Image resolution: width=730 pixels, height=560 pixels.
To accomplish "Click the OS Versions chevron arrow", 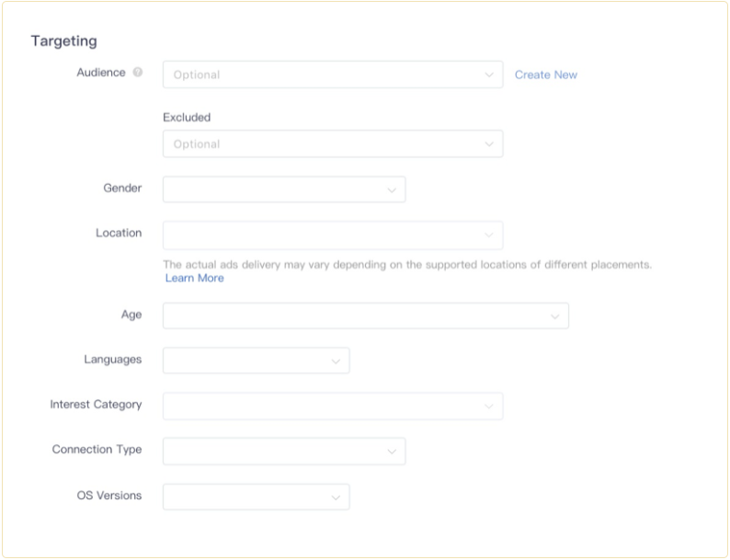I will 336,497.
